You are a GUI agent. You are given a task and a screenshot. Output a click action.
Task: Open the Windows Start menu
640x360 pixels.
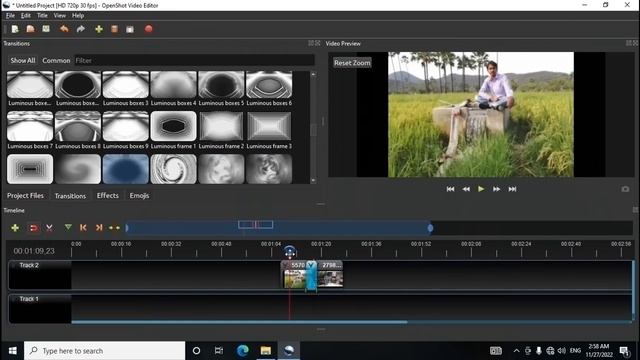(12, 351)
